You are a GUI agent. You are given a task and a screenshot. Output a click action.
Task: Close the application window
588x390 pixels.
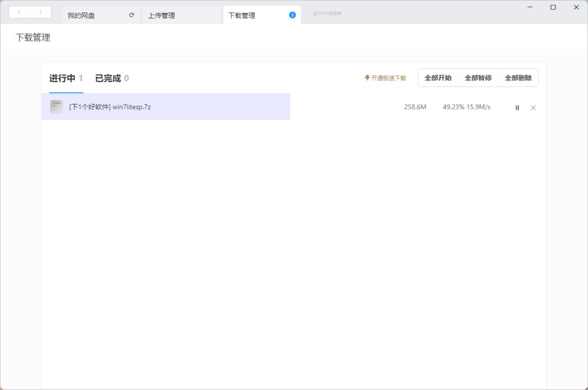point(576,7)
